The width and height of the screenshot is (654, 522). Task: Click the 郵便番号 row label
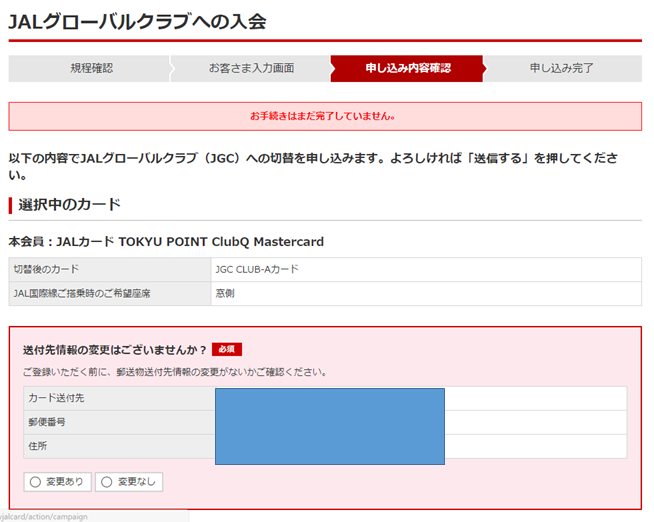[x=47, y=422]
